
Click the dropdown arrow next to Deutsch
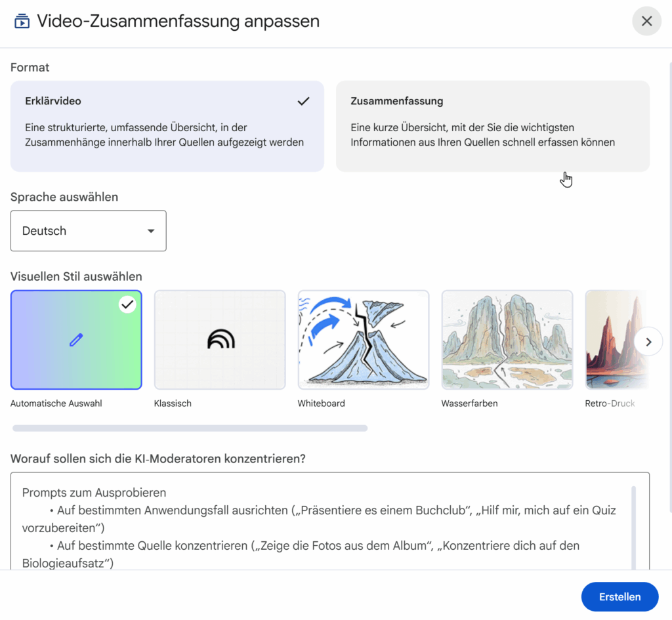pyautogui.click(x=151, y=231)
